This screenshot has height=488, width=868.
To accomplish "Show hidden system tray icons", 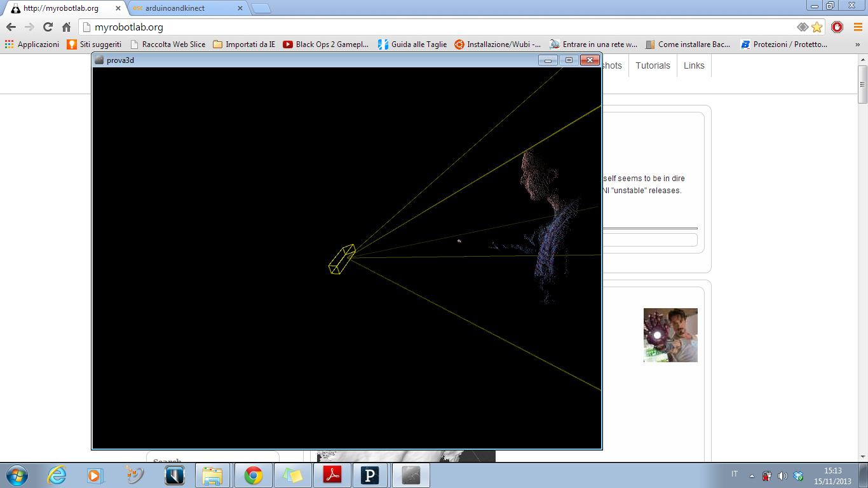I will pos(752,475).
